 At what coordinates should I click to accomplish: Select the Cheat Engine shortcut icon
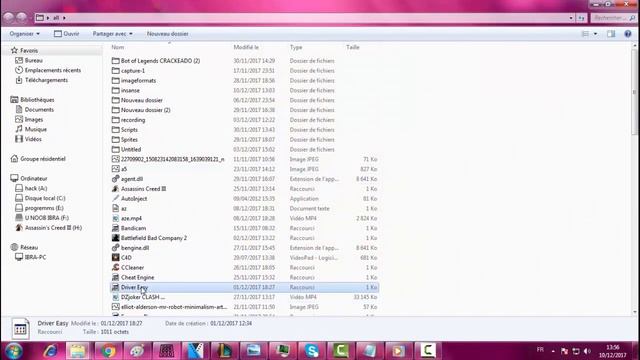[116, 277]
